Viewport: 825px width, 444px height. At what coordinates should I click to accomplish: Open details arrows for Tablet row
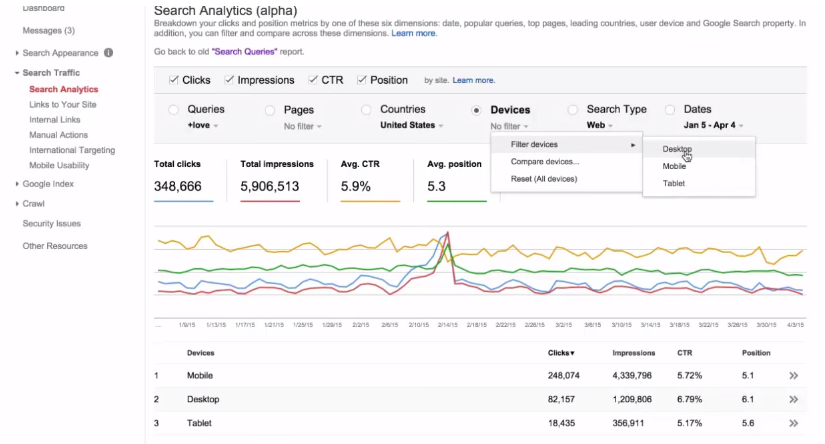pyautogui.click(x=793, y=424)
